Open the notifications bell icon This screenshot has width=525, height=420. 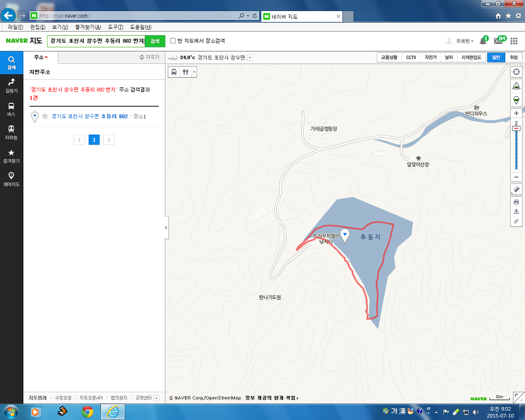coord(483,41)
